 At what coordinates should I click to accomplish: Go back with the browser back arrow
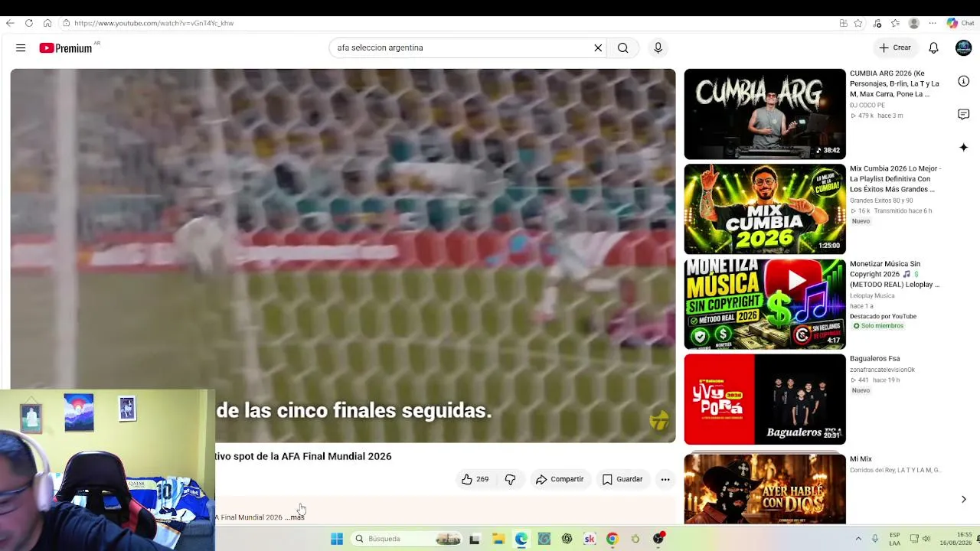[10, 23]
